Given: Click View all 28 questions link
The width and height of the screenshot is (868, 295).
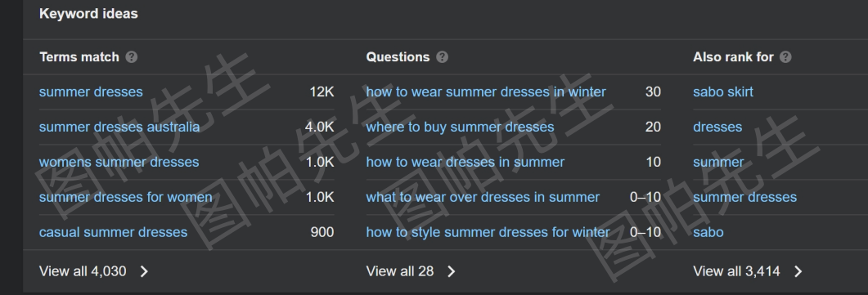Looking at the screenshot, I should coord(400,271).
